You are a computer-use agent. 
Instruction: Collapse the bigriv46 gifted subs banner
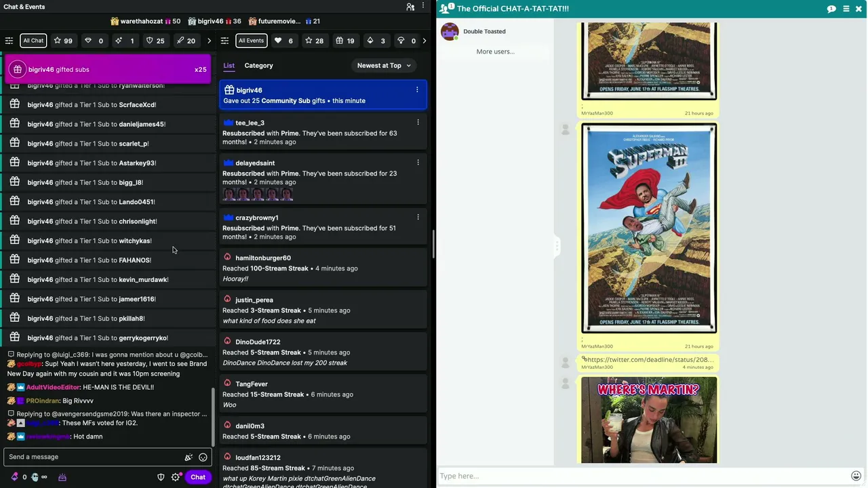(x=108, y=69)
